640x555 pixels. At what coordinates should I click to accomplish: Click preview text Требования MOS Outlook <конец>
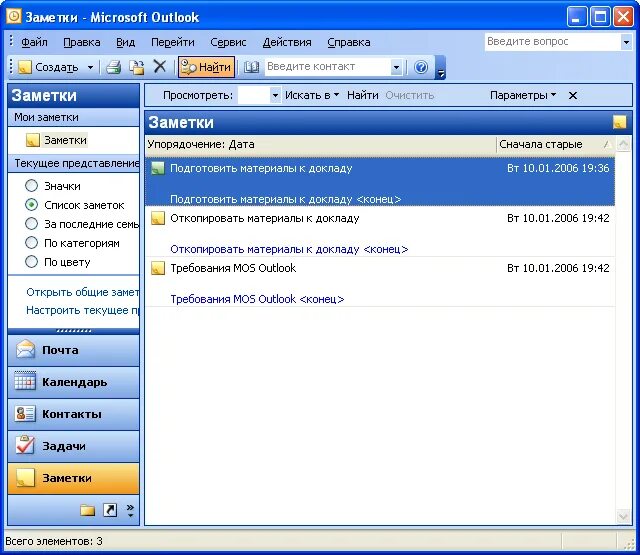pos(257,299)
